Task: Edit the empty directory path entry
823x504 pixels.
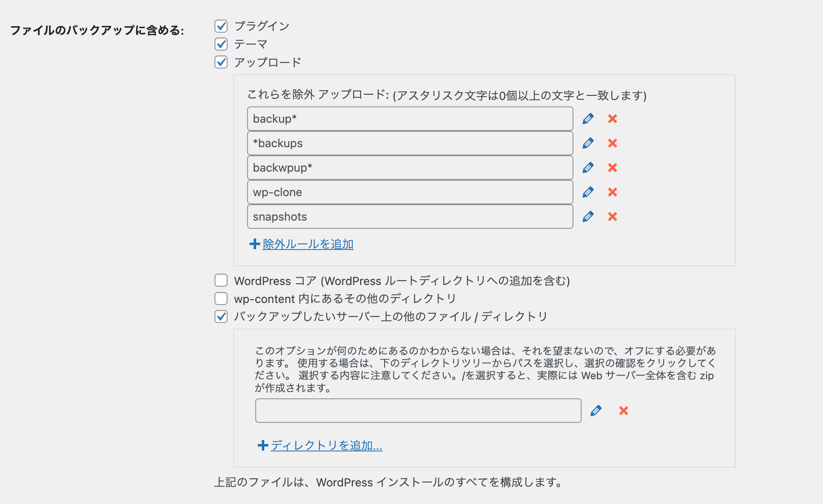Action: tap(596, 411)
